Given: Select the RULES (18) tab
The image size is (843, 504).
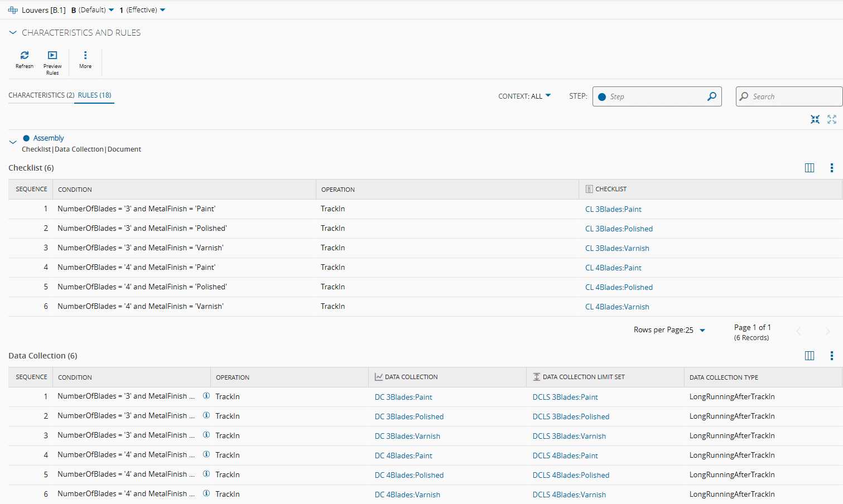Looking at the screenshot, I should click(94, 95).
